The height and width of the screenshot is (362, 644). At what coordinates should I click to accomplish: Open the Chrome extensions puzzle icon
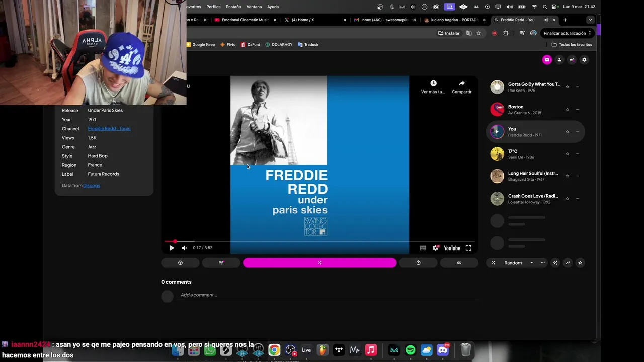[x=506, y=33]
